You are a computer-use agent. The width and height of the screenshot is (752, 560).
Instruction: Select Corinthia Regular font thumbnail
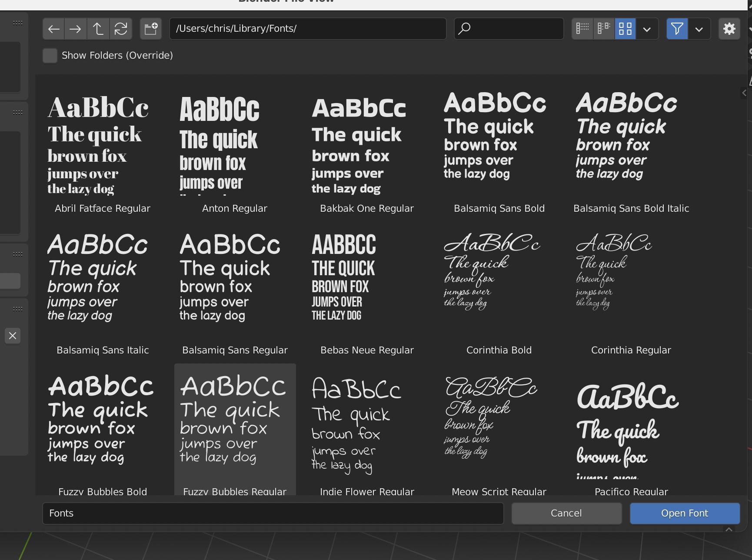click(631, 291)
